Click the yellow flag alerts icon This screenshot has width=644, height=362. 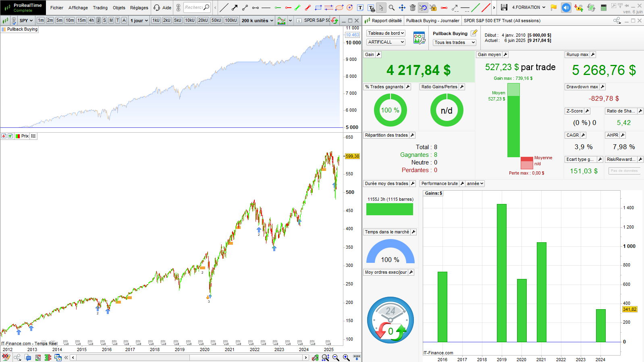click(554, 7)
